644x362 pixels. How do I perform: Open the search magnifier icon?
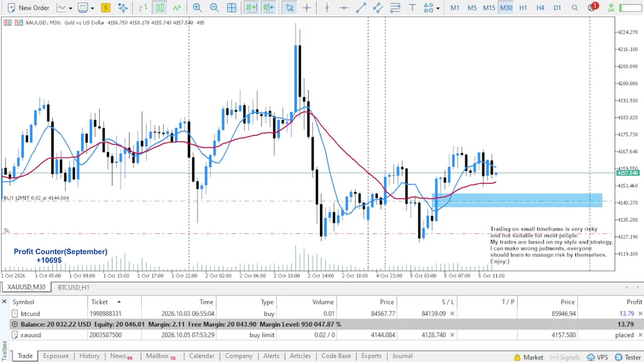[575, 8]
